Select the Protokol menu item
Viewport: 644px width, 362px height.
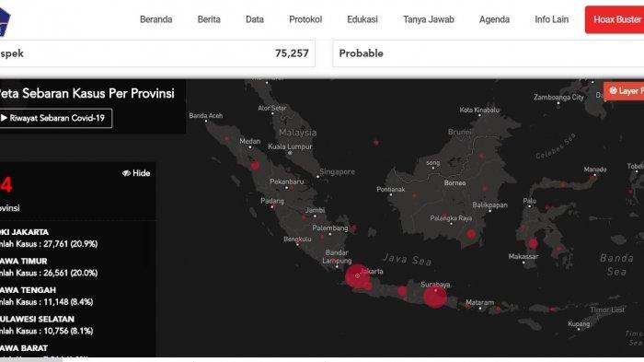(305, 19)
